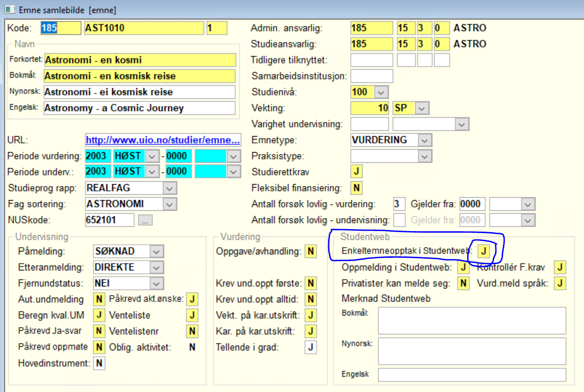Viewport: 584px width, 392px height.
Task: Click Antall forsøk lovlig vurdering field 3
Action: [x=399, y=204]
